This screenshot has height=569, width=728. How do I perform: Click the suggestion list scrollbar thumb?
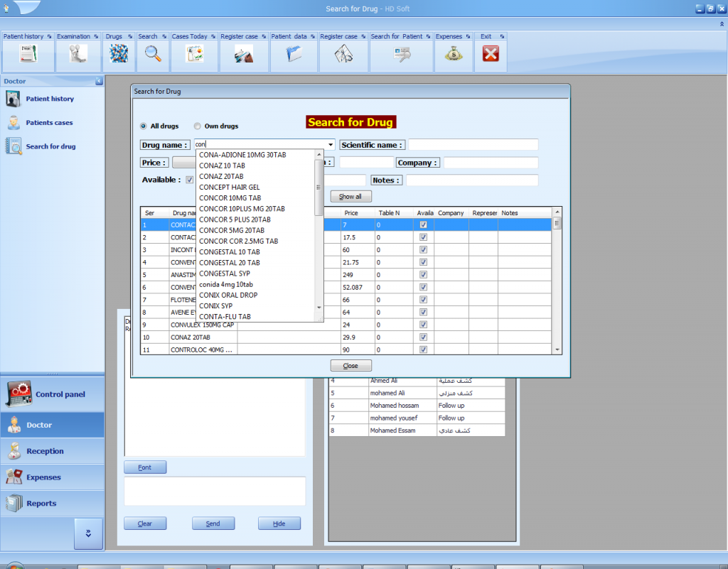(x=318, y=188)
